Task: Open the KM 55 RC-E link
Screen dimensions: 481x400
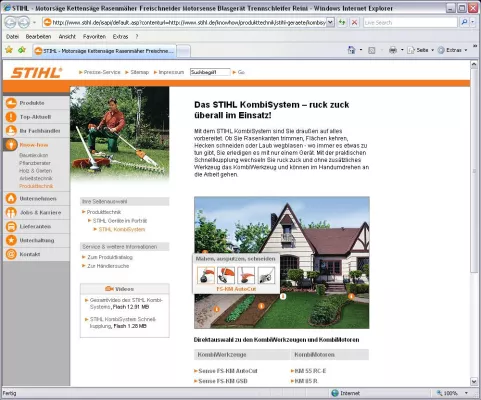Action: click(x=310, y=371)
